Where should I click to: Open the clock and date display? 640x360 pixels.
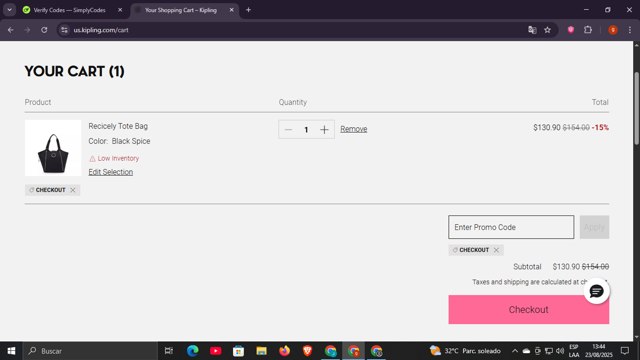click(x=598, y=351)
